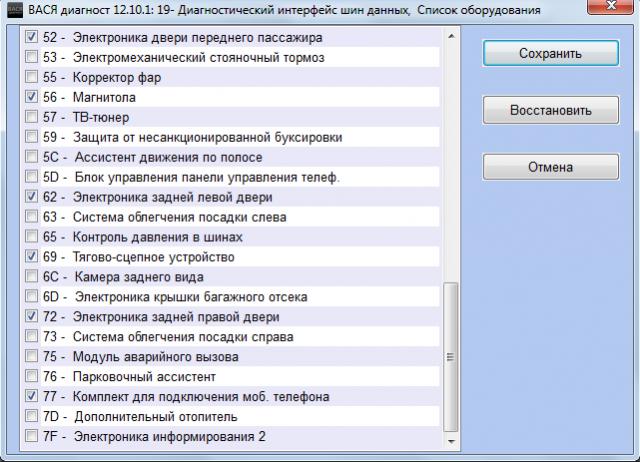
Task: Click the Отмена button
Action: click(551, 167)
